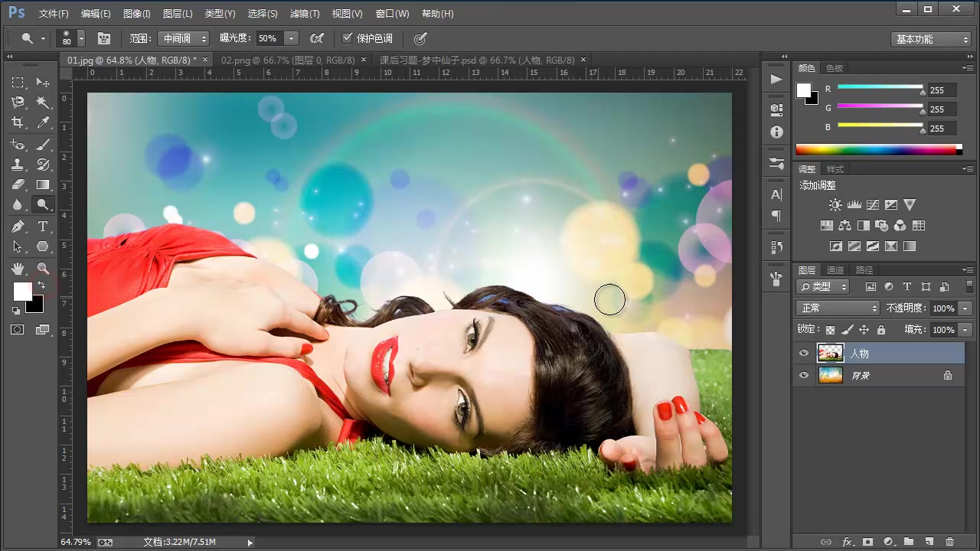
Task: Select the Red Eye healing tool
Action: (x=18, y=144)
